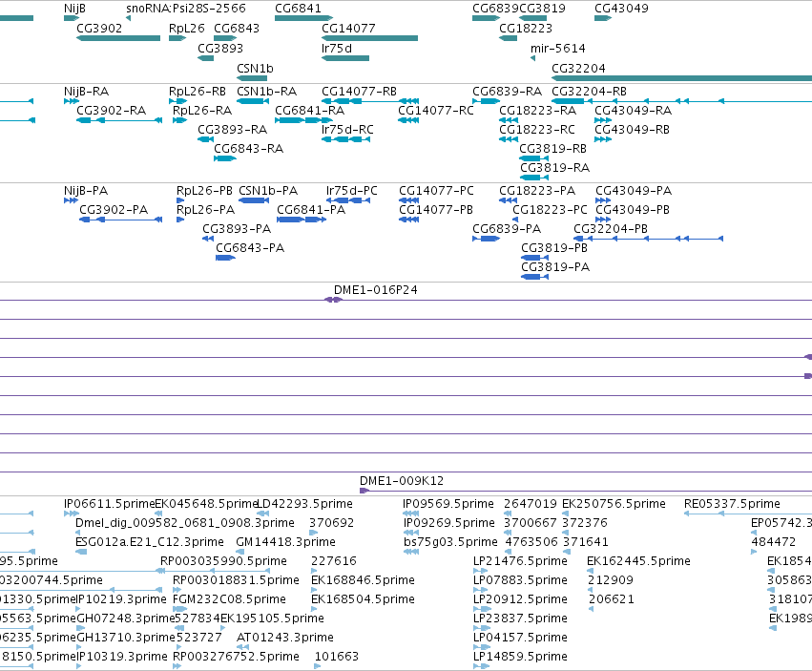The width and height of the screenshot is (812, 671).
Task: Click the 370692 EST label
Action: pyautogui.click(x=331, y=523)
